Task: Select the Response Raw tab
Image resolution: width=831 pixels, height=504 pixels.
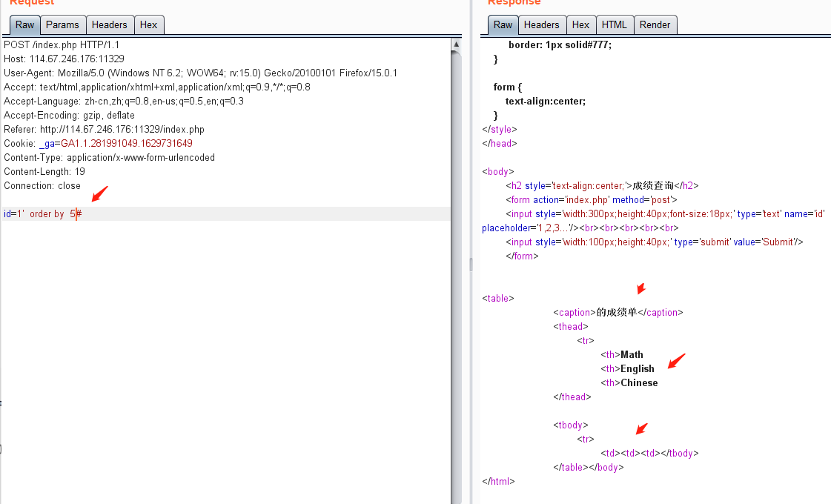Action: 503,25
